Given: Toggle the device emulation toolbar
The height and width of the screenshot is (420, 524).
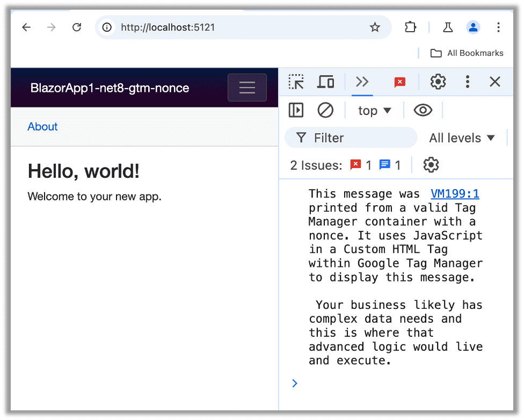Looking at the screenshot, I should pyautogui.click(x=325, y=82).
